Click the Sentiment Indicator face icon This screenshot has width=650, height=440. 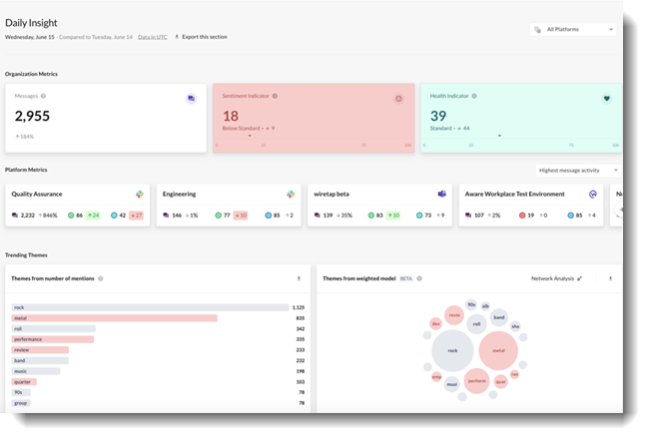[x=398, y=99]
